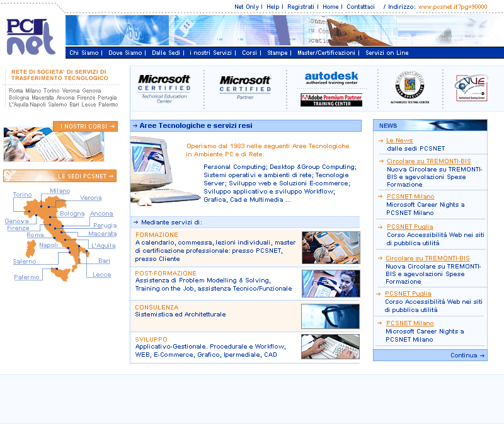Open Master/Certificazioni menu item

pyautogui.click(x=326, y=53)
